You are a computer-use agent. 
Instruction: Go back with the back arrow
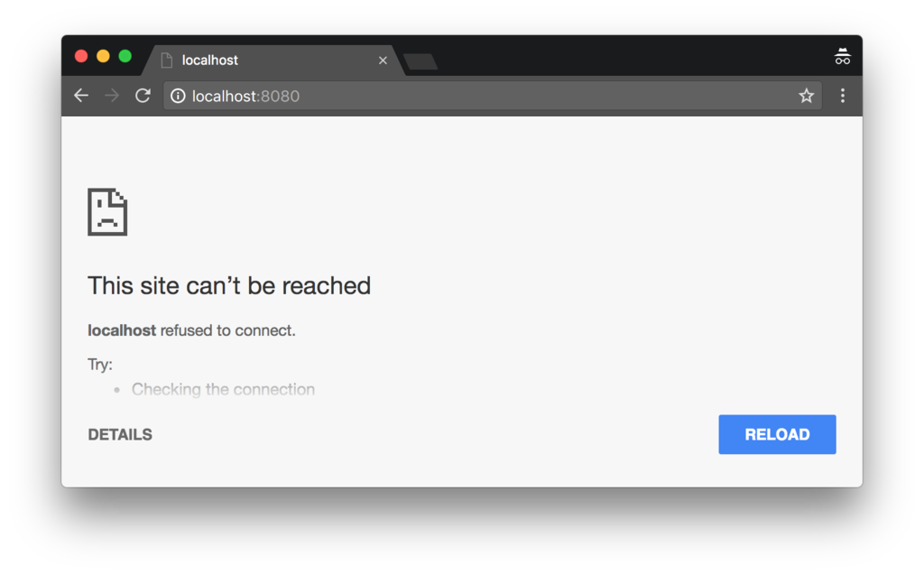(81, 96)
